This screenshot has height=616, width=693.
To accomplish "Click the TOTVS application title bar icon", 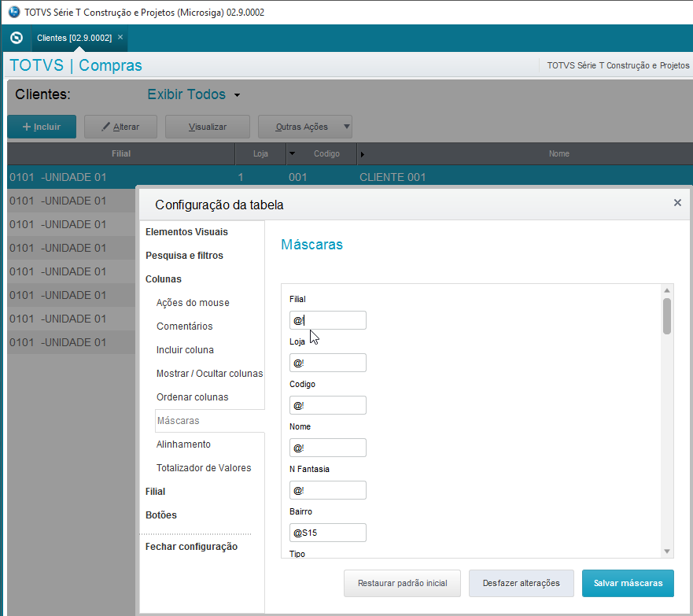I will 14,12.
